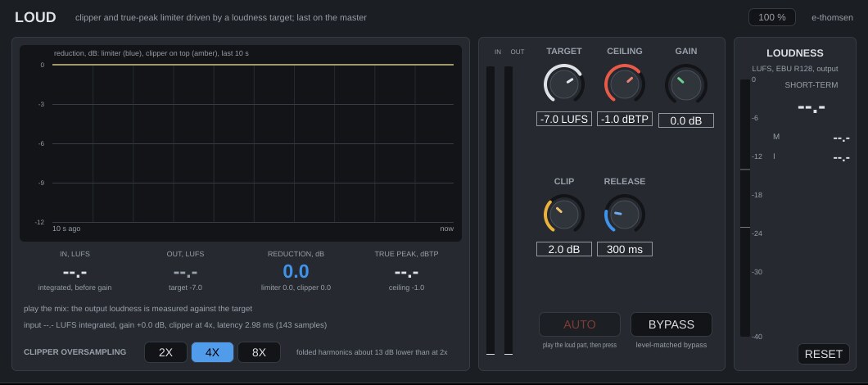Viewport: 868px width, 385px height.
Task: Click the 'ceiling -1.0' label
Action: pos(406,288)
